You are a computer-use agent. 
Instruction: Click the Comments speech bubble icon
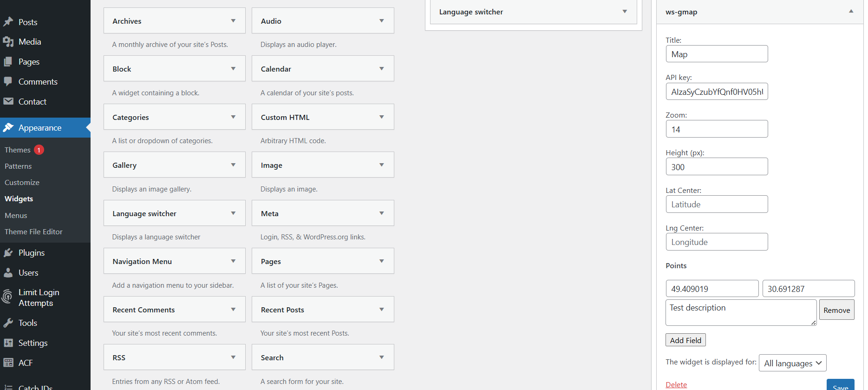(x=8, y=82)
